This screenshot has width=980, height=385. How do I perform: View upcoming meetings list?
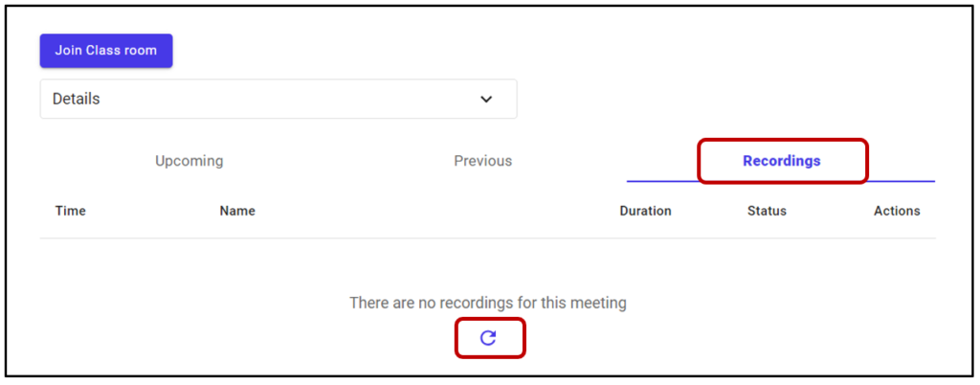(189, 161)
